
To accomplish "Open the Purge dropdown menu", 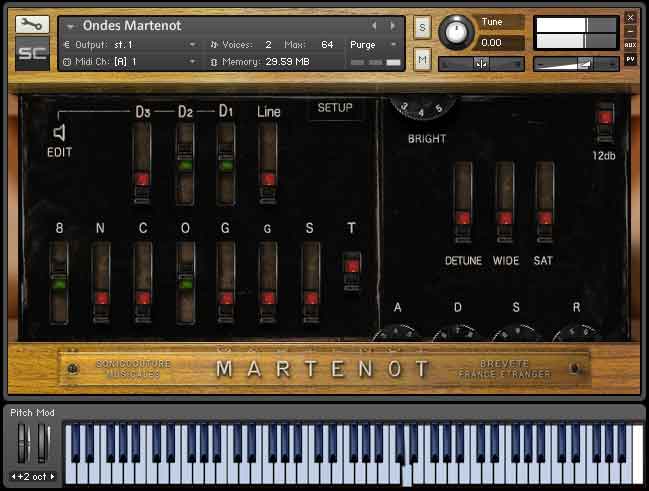I will click(x=394, y=44).
